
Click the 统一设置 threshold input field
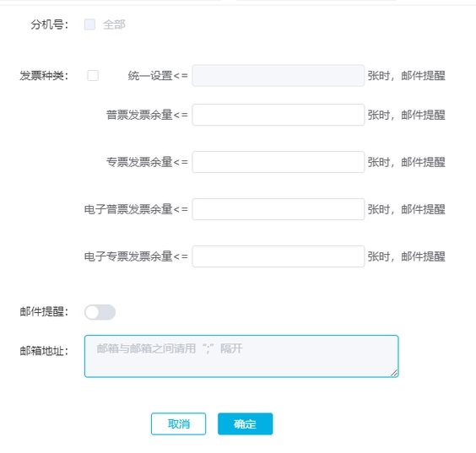278,76
